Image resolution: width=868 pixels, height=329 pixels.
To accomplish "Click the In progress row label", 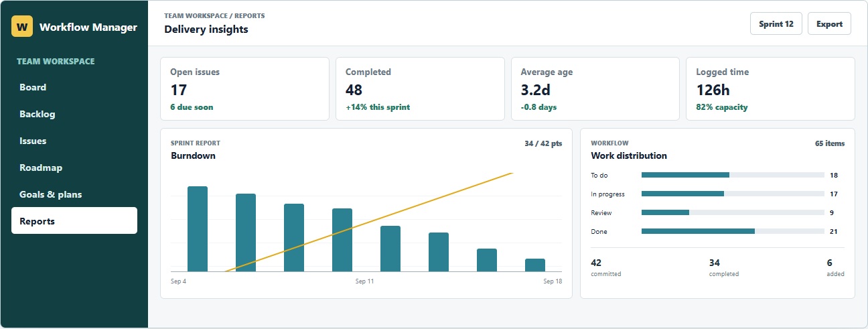I will pos(607,194).
